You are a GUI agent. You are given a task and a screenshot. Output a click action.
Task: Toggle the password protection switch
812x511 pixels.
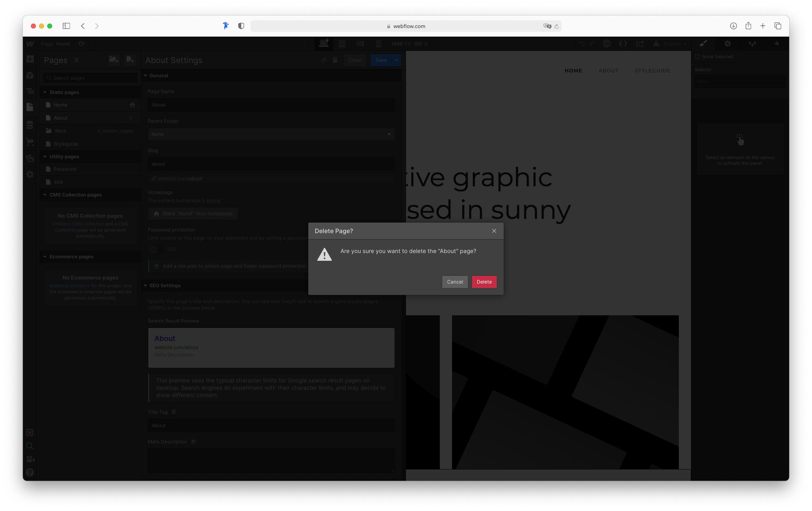(x=154, y=249)
